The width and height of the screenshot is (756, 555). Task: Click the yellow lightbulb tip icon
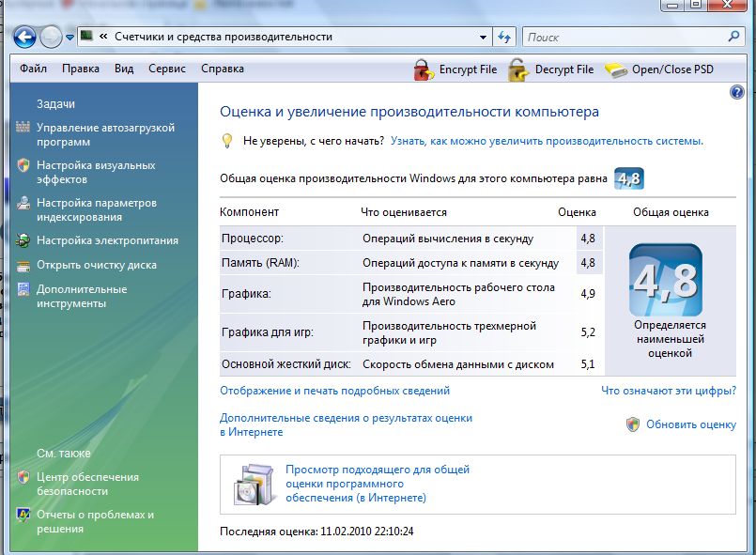227,141
